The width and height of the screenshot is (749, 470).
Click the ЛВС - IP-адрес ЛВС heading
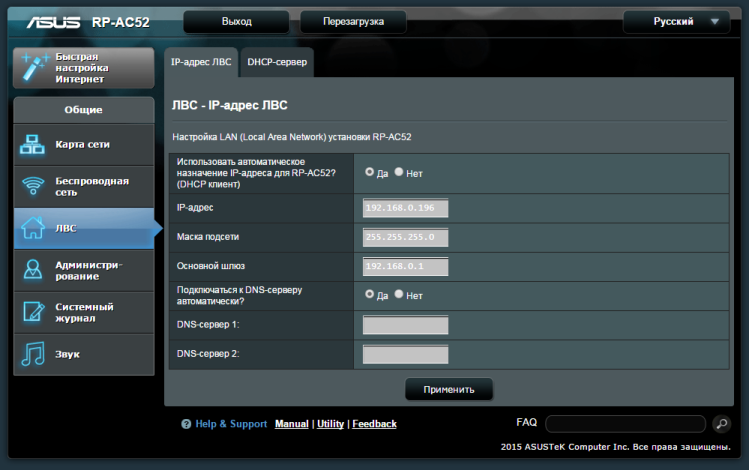tap(229, 105)
